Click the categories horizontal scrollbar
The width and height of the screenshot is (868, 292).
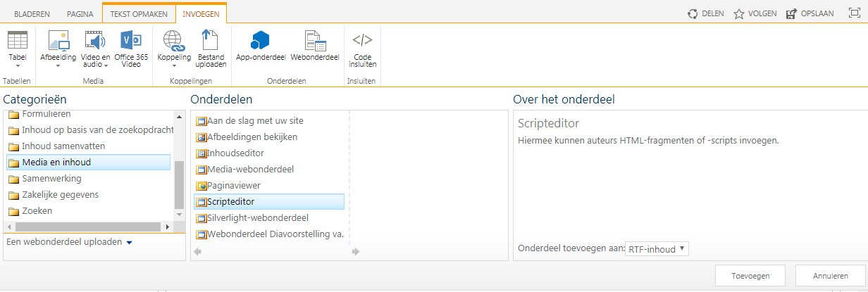click(x=85, y=227)
